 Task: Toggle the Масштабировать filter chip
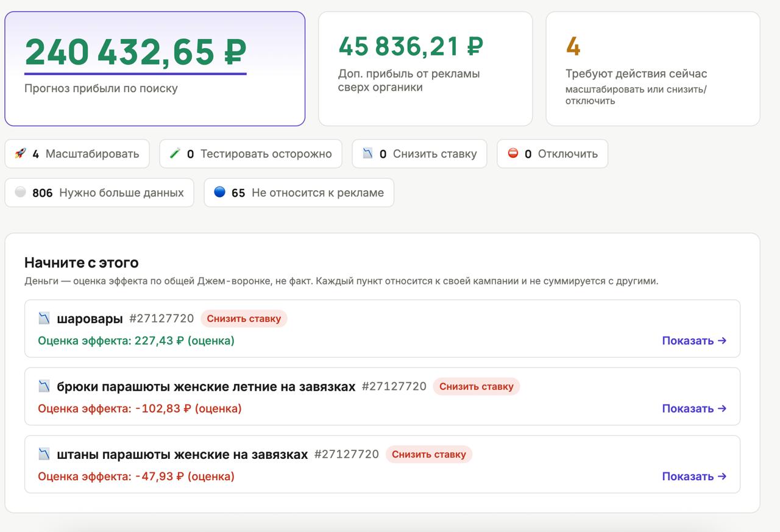coord(77,154)
